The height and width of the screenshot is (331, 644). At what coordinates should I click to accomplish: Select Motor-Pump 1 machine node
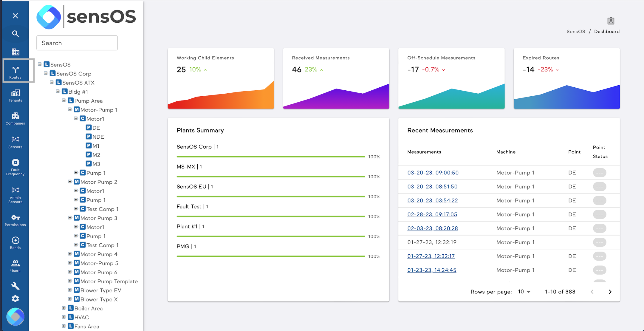[96, 110]
